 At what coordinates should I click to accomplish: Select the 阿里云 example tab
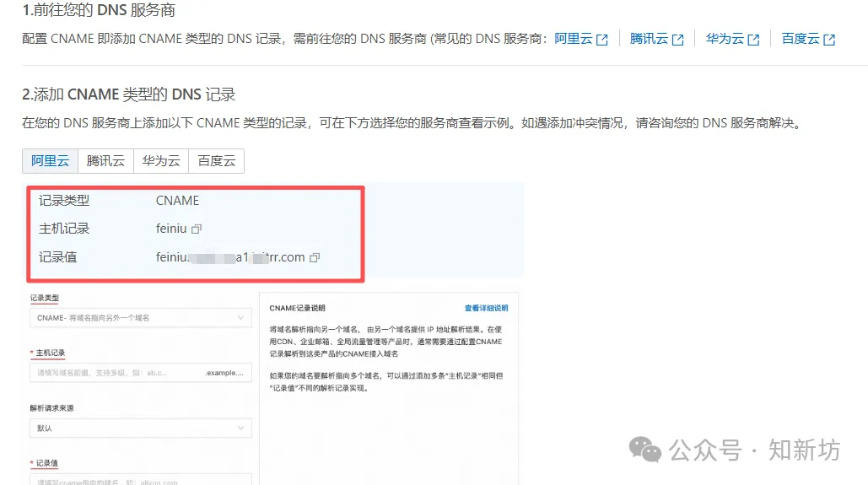51,161
